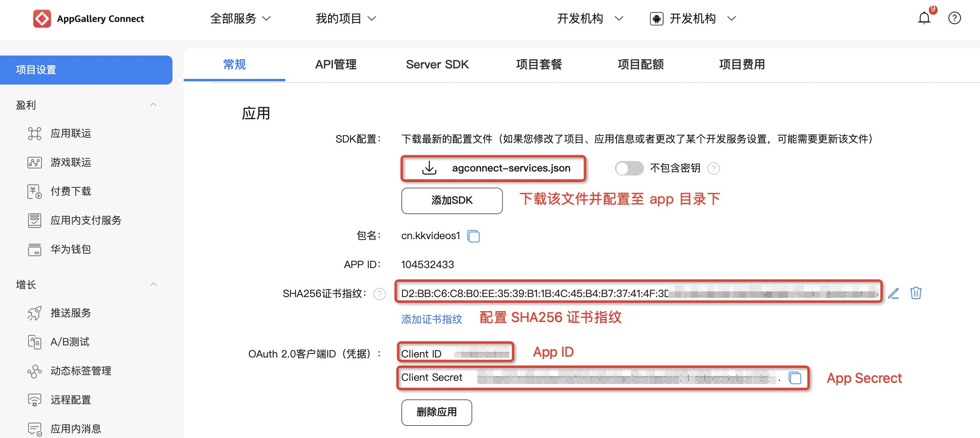Collapse the 盈利 section
This screenshot has height=438, width=980.
[x=153, y=105]
